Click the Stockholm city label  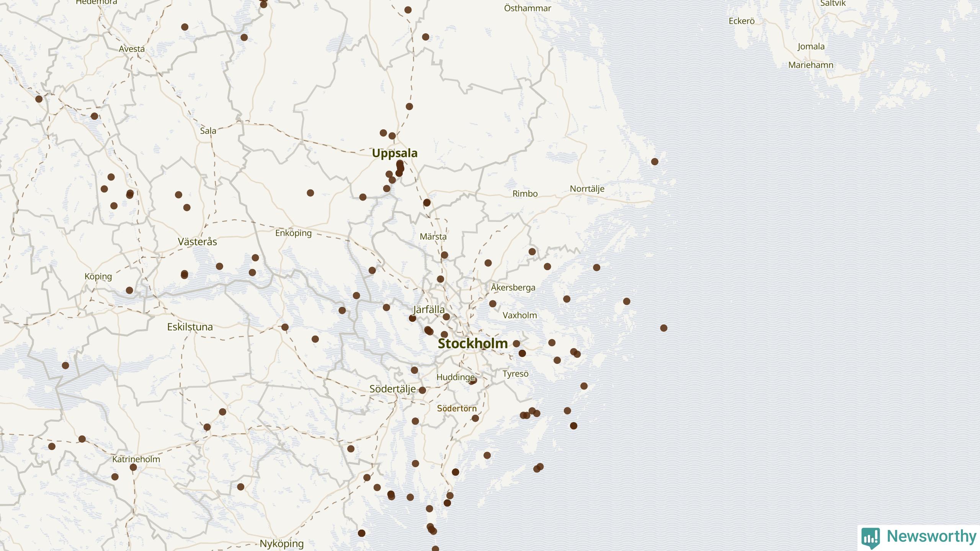(473, 343)
